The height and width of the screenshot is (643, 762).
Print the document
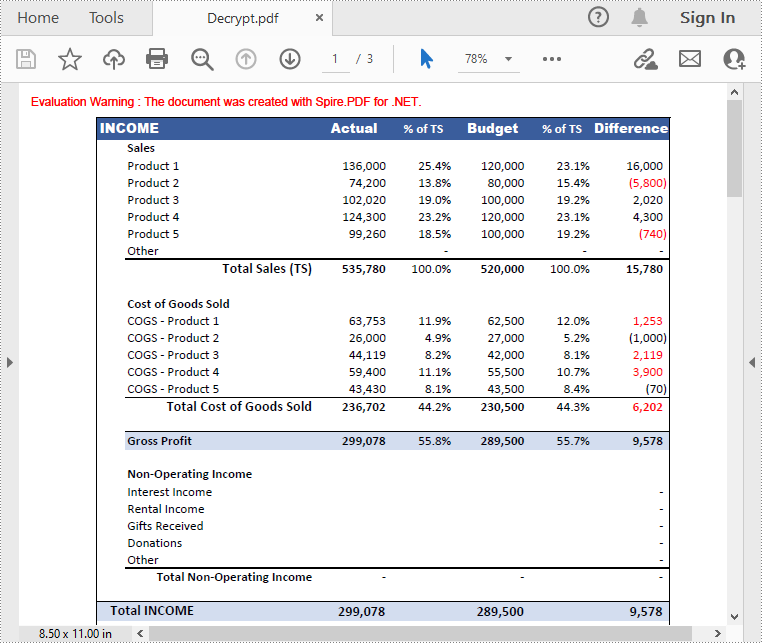157,59
